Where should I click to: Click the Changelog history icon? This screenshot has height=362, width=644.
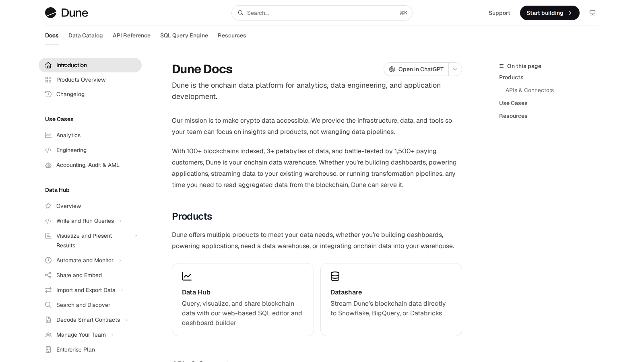tap(48, 94)
